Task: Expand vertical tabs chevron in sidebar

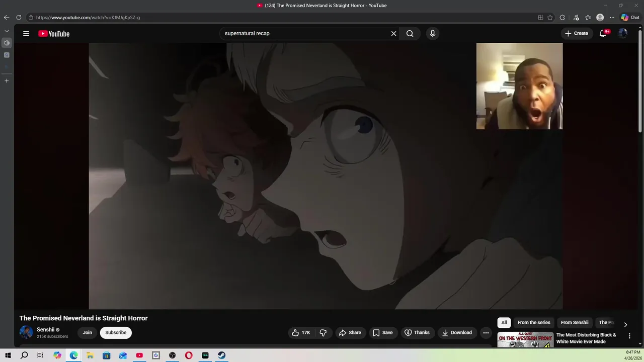Action: (x=7, y=31)
